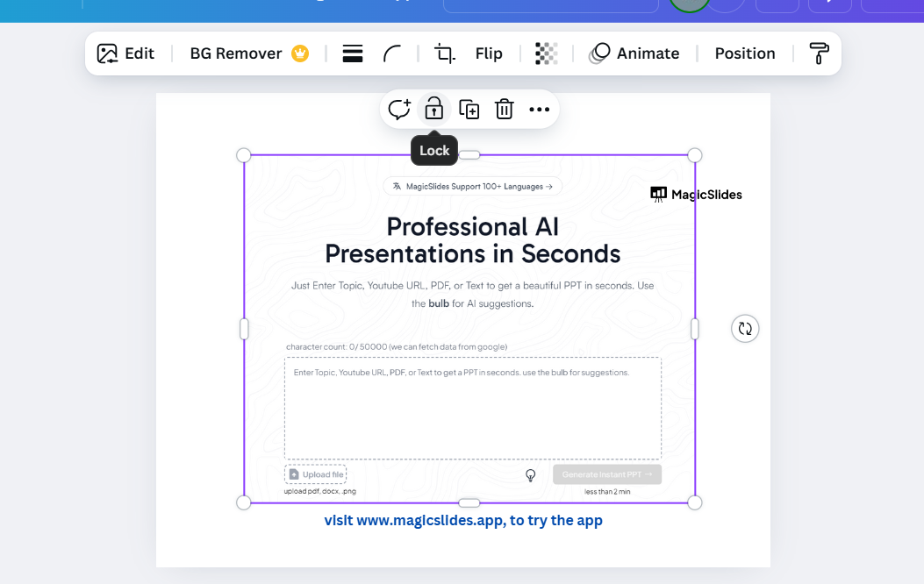The height and width of the screenshot is (584, 924).
Task: Click the 'Generate Instant PPT' button image
Action: coord(607,474)
